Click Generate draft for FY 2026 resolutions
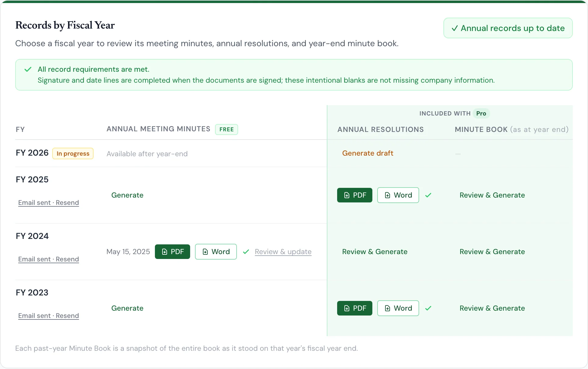Image resolution: width=588 pixels, height=369 pixels. tap(367, 153)
